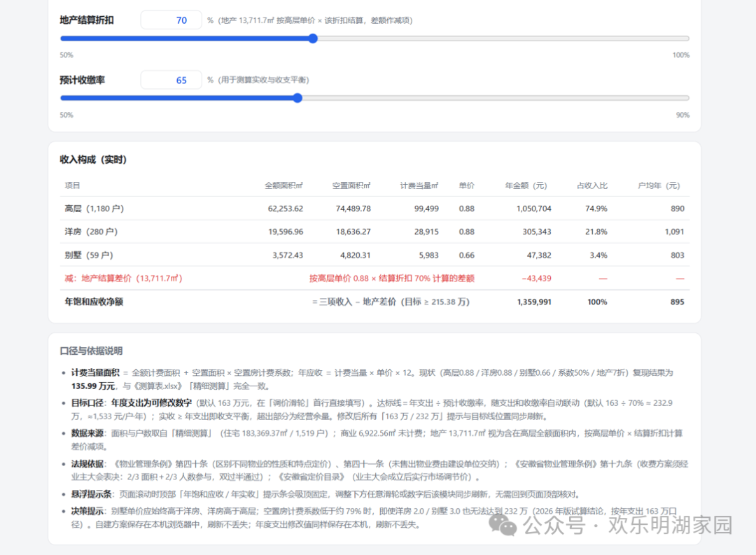Click the 全额面积㎡ column header
This screenshot has height=555, width=756.
(283, 185)
